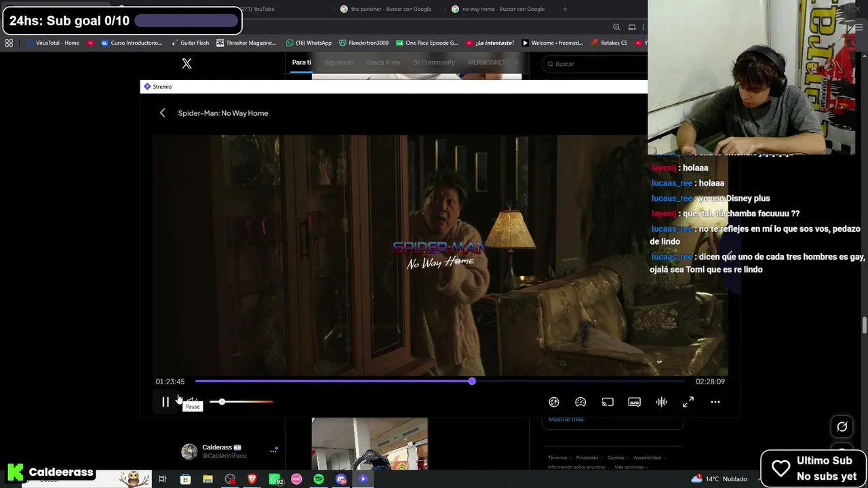Switch to "the punisher" Google browser tab
Screen dimensions: 868x488
click(x=387, y=9)
